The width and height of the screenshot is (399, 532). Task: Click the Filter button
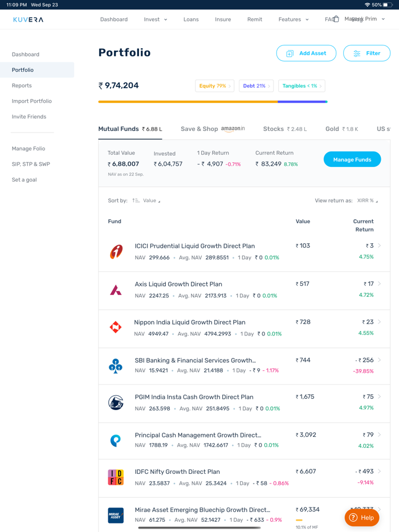click(367, 54)
